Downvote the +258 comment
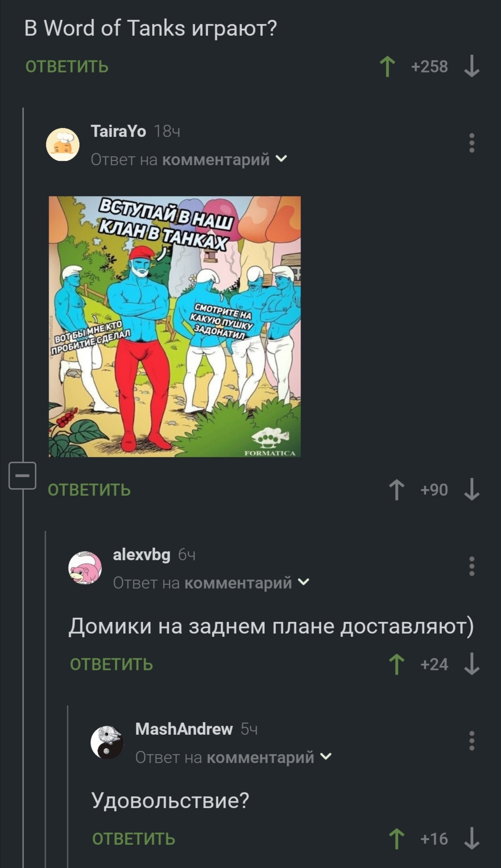 tap(472, 66)
